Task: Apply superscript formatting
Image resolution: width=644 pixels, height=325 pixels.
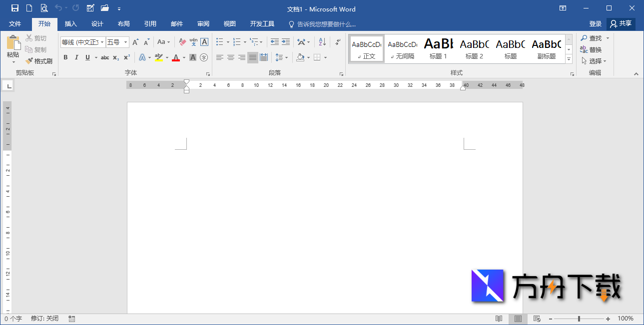Action: (126, 57)
